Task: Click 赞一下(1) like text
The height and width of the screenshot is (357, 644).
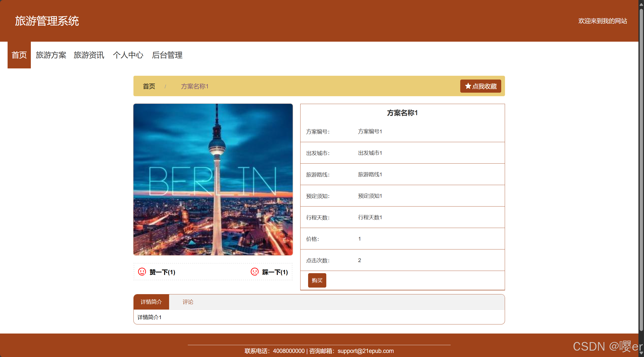Action: 162,272
